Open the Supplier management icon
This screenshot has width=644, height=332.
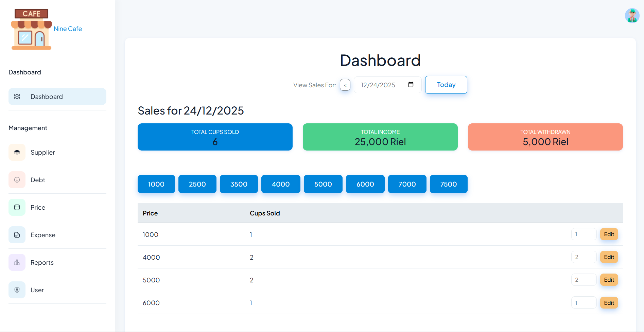[x=17, y=152]
